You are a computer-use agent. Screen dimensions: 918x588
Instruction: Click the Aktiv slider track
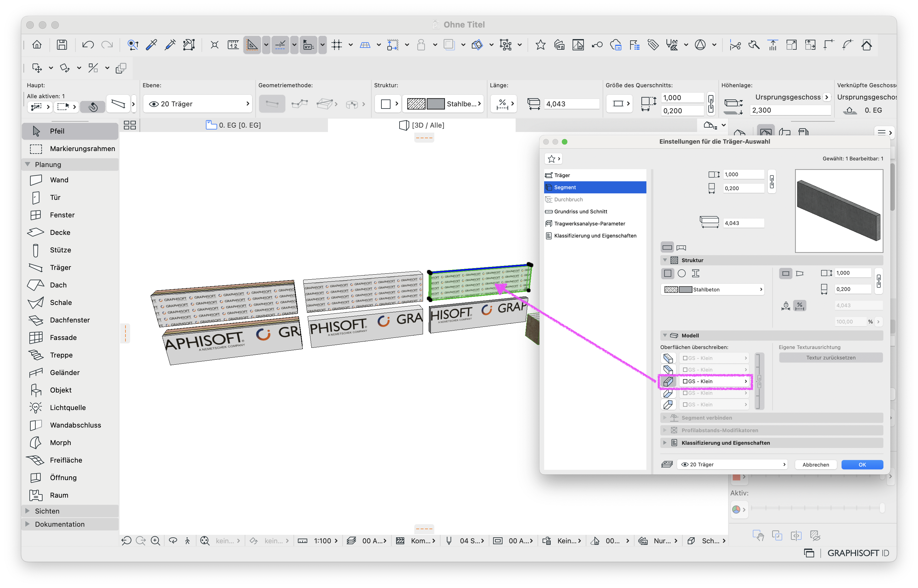pos(817,508)
